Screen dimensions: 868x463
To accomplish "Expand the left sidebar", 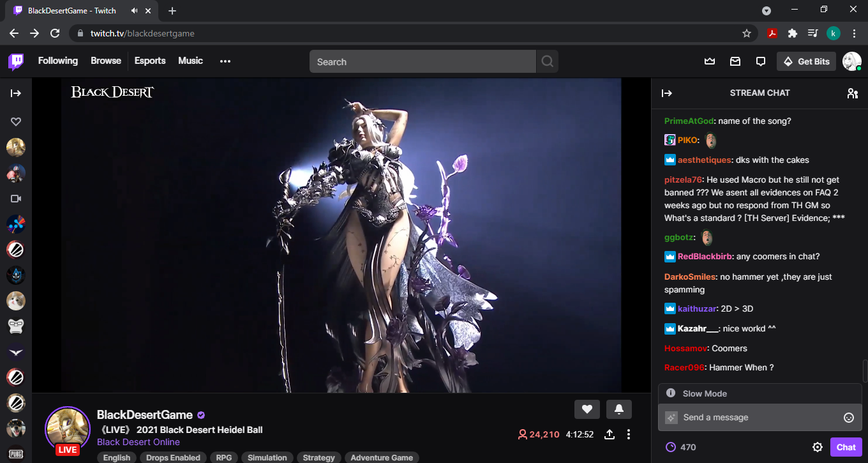I will [16, 93].
